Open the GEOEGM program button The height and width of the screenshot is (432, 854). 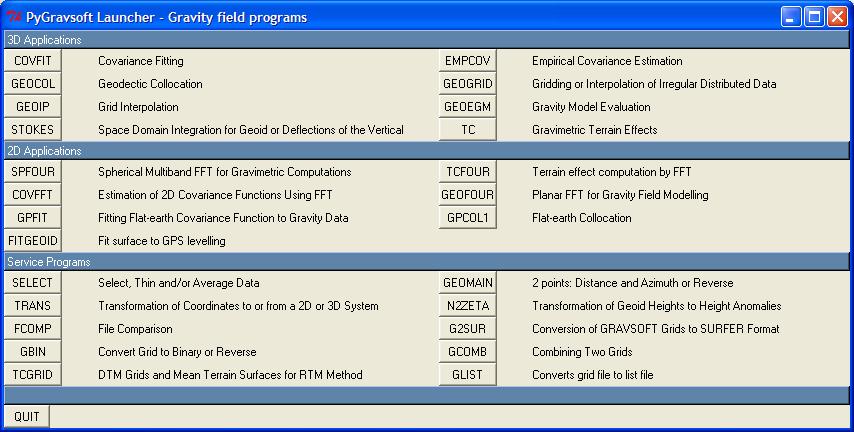point(468,107)
